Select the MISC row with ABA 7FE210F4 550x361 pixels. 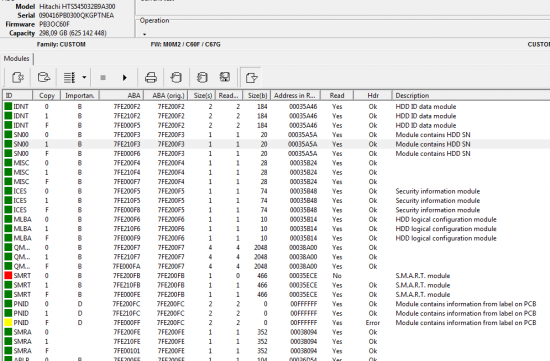pos(276,172)
